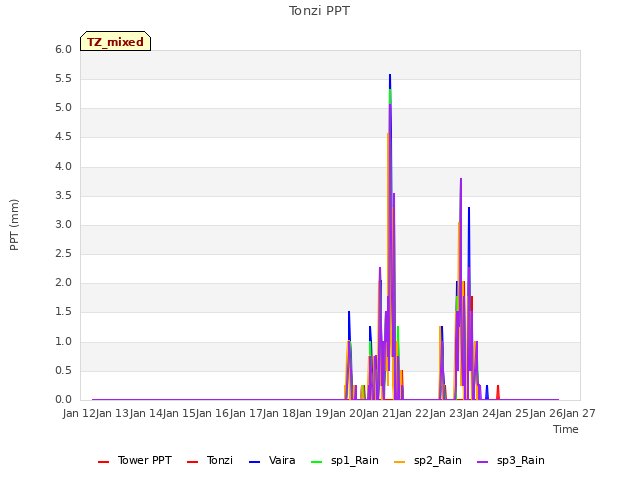640x480 pixels.
Task: Click the orange sp2_Rain legend swatch
Action: tap(400, 462)
